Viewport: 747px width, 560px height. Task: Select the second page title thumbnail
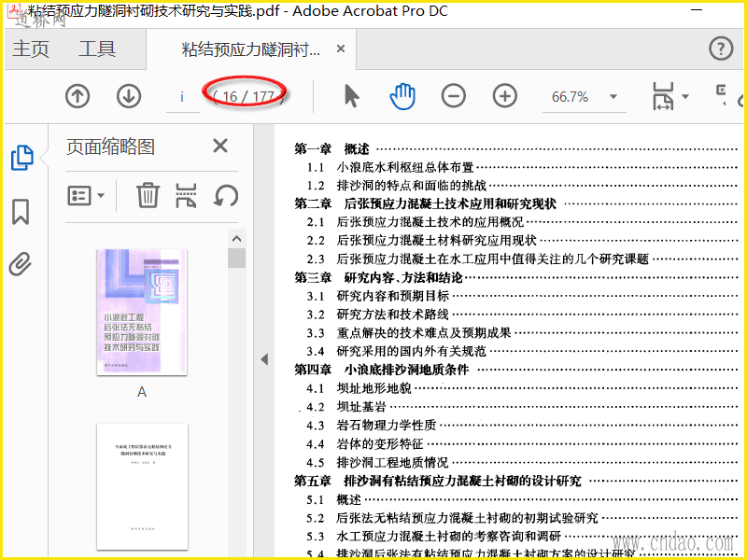click(x=143, y=486)
